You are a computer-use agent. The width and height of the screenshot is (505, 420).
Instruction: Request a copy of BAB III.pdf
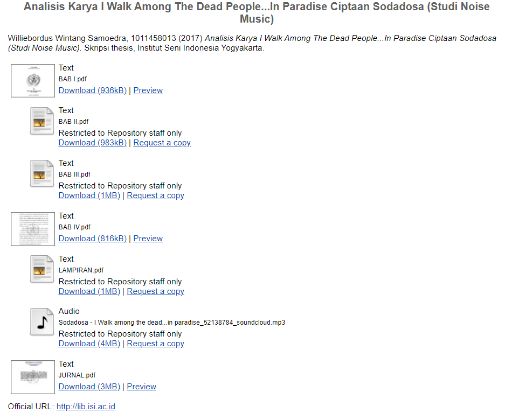pos(155,195)
